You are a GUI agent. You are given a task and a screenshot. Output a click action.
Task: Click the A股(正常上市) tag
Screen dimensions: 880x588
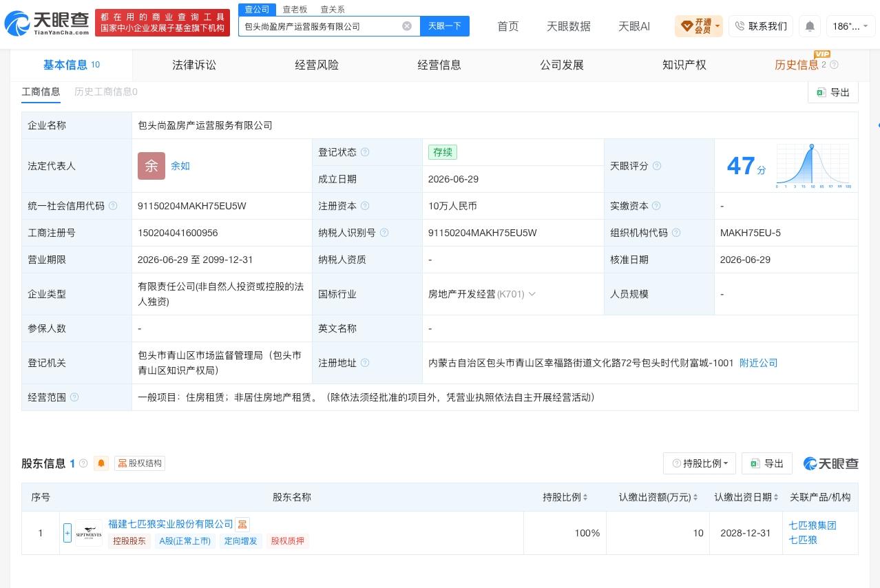coord(185,541)
